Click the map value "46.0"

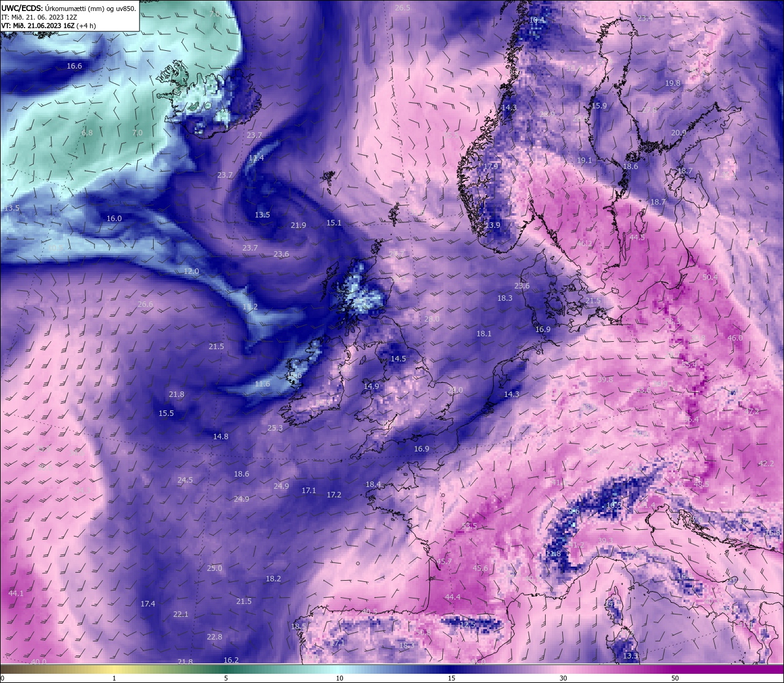coord(734,338)
